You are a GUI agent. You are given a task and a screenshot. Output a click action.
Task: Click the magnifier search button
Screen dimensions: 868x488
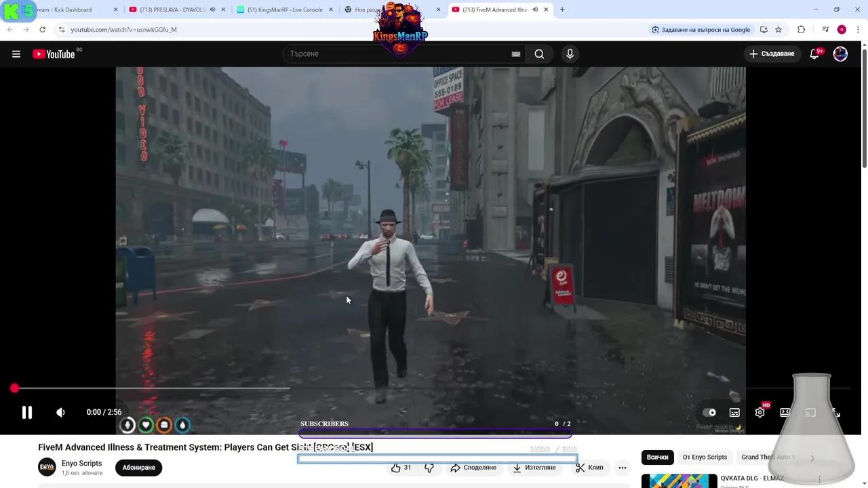[x=539, y=54]
